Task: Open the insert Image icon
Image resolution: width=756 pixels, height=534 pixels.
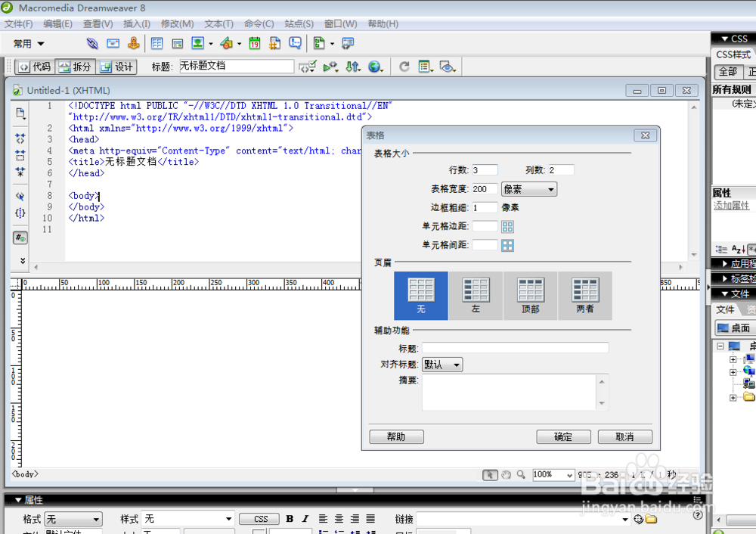Action: (x=198, y=43)
